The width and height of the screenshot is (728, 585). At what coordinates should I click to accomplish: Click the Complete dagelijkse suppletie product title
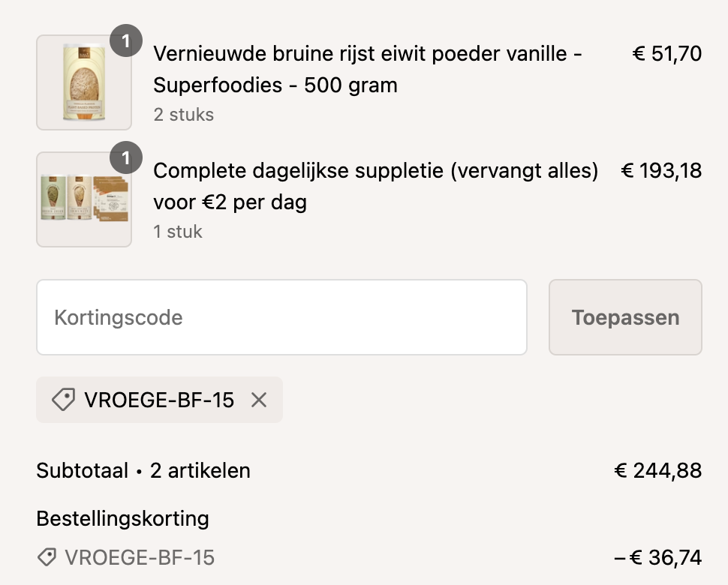tap(375, 186)
